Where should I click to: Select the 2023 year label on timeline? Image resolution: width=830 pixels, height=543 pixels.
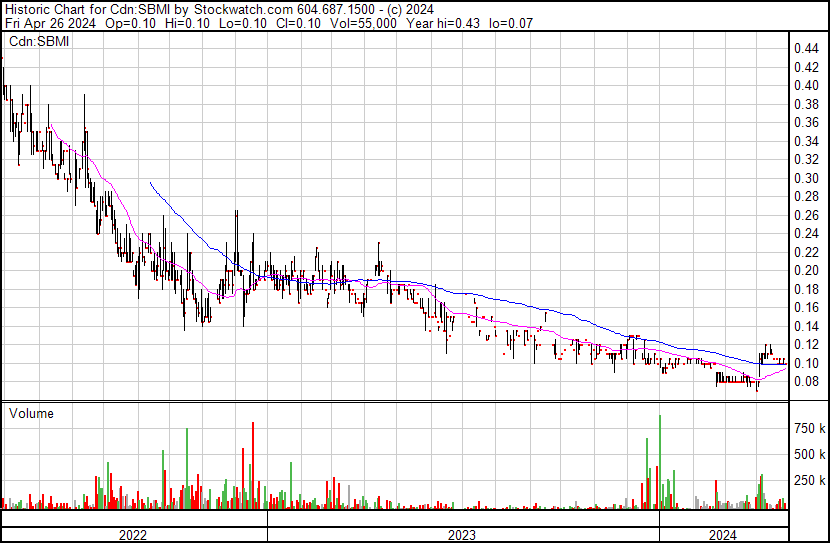point(462,535)
